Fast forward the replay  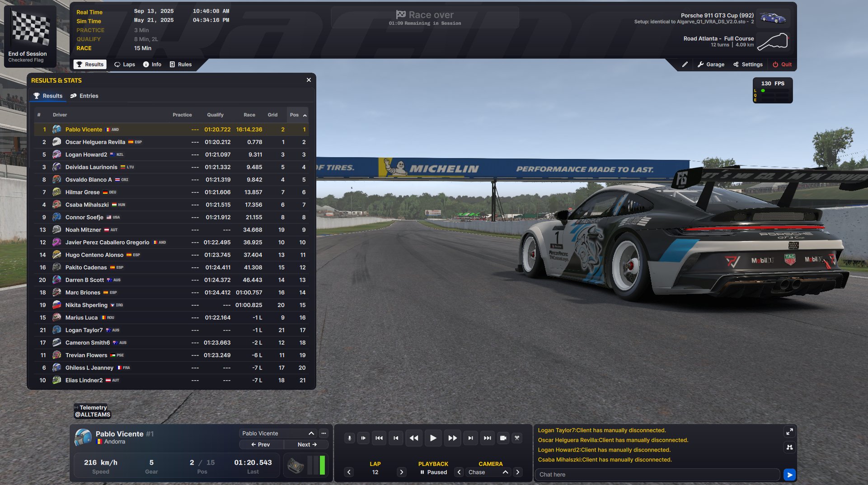(452, 438)
